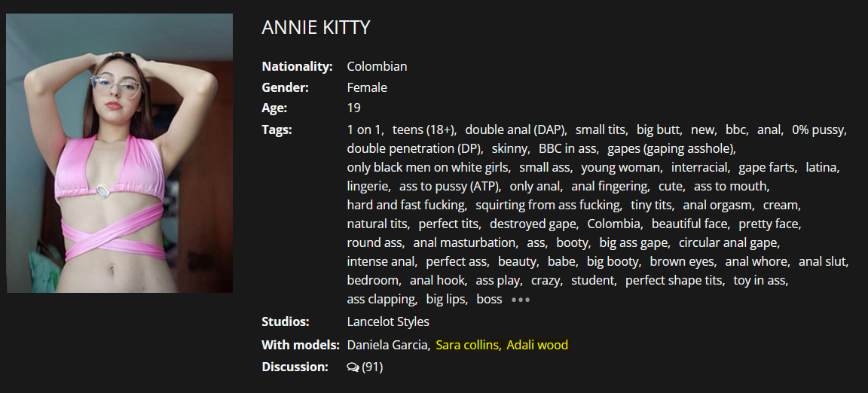Image resolution: width=868 pixels, height=393 pixels.
Task: Open the Lancelot Styles studio link
Action: coord(388,321)
